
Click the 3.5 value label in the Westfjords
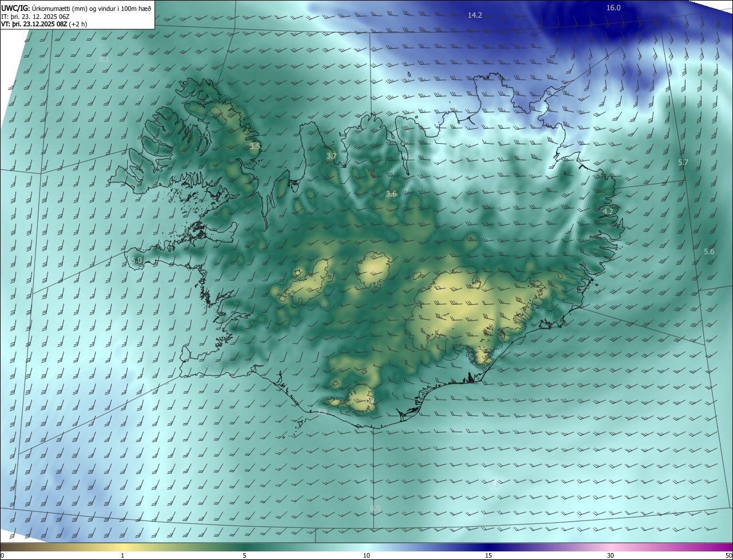click(x=255, y=147)
